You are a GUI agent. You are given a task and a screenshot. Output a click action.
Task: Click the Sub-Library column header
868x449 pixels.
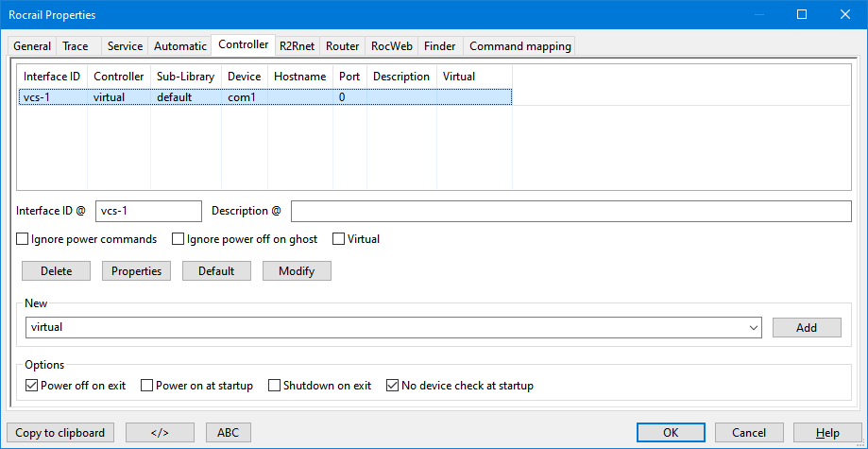185,76
